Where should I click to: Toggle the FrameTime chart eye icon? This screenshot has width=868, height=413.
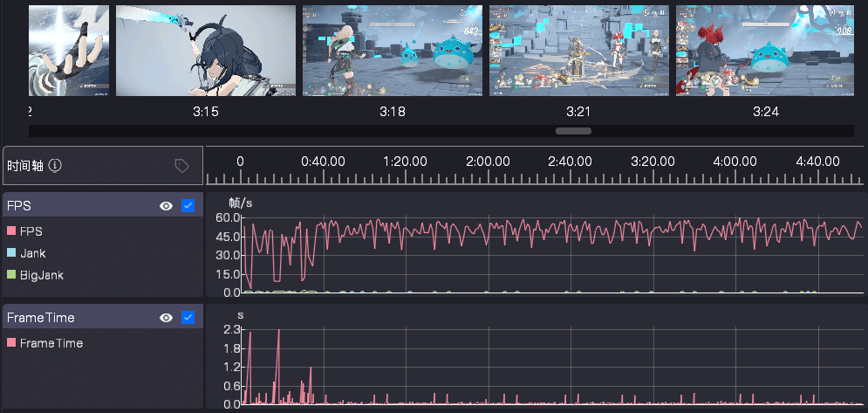(x=166, y=318)
